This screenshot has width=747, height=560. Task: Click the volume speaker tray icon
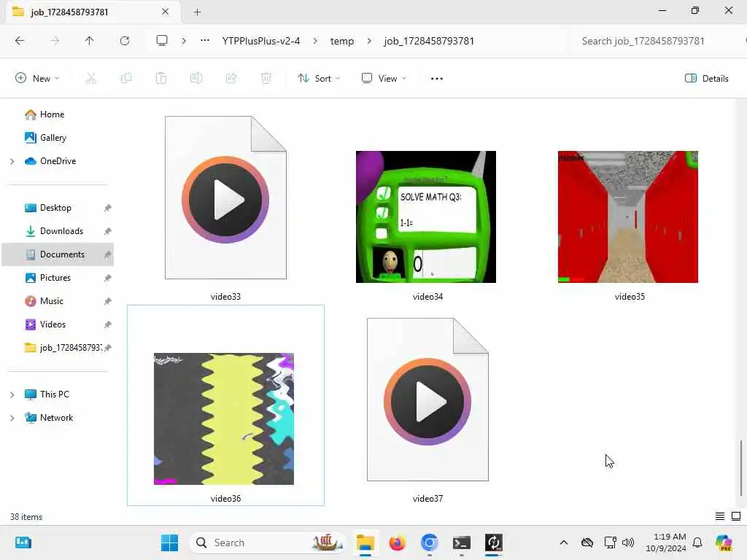pos(628,542)
